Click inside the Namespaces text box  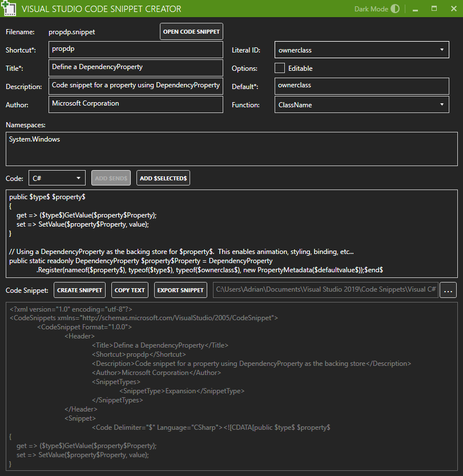pos(232,149)
